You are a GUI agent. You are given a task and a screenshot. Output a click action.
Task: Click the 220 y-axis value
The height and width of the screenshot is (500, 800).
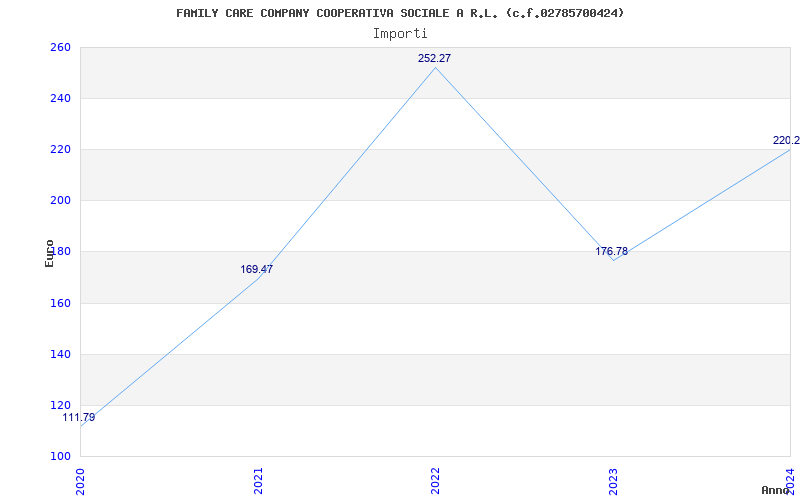(x=60, y=149)
